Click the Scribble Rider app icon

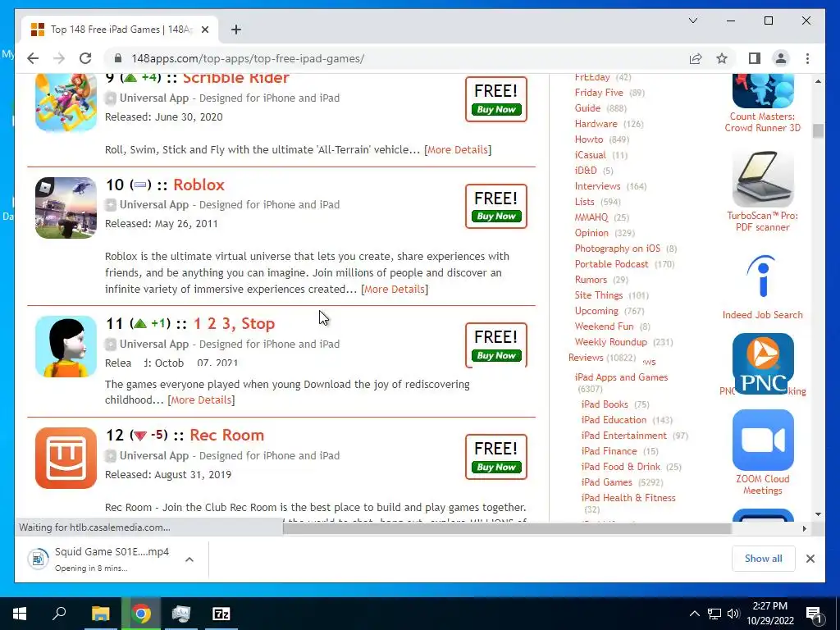(66, 101)
